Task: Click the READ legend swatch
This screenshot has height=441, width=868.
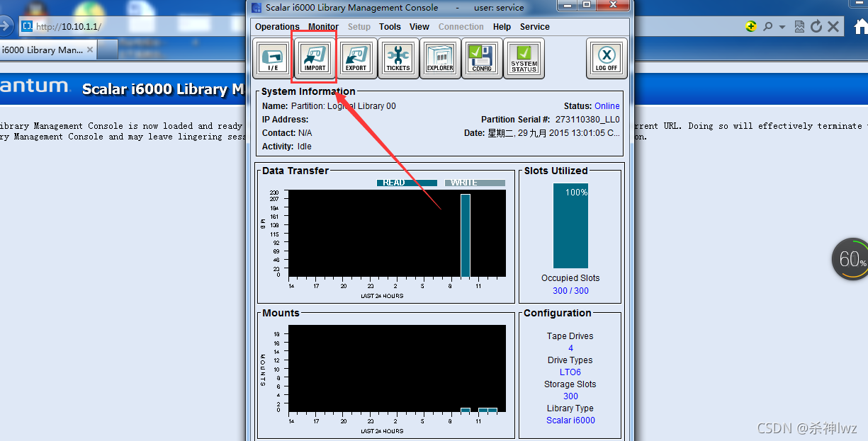Action: pyautogui.click(x=407, y=183)
